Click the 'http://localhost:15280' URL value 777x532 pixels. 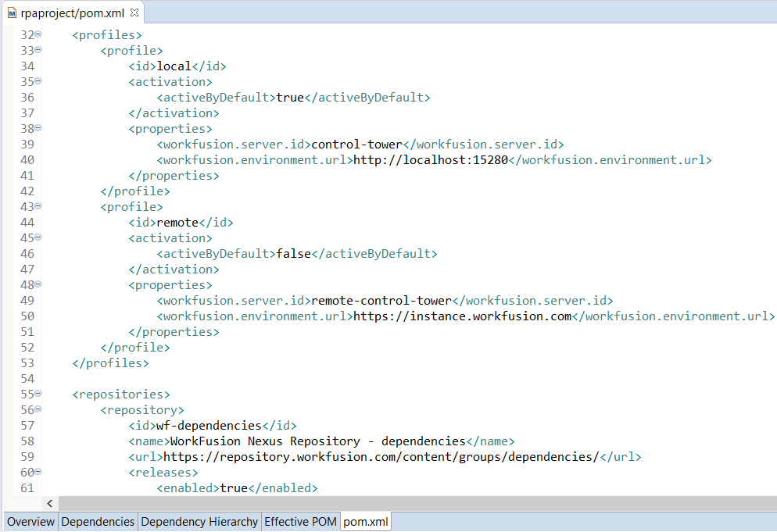431,160
